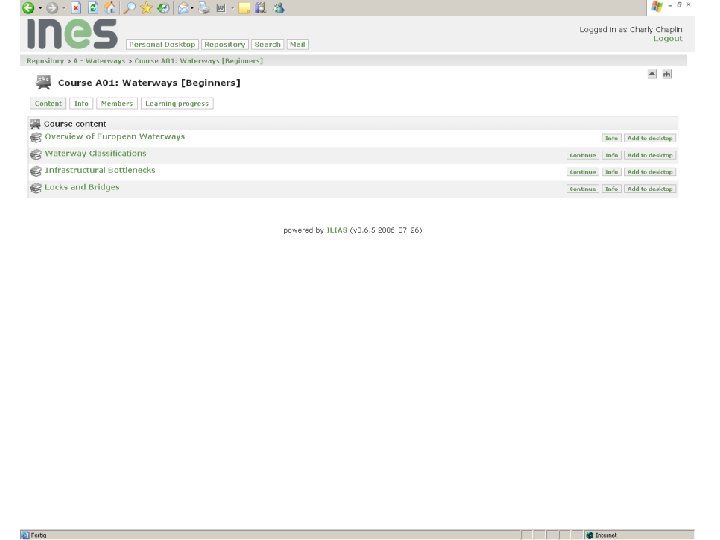Launch Messenger from the toolbar buddy icon
The height and width of the screenshot is (540, 720).
[x=279, y=8]
